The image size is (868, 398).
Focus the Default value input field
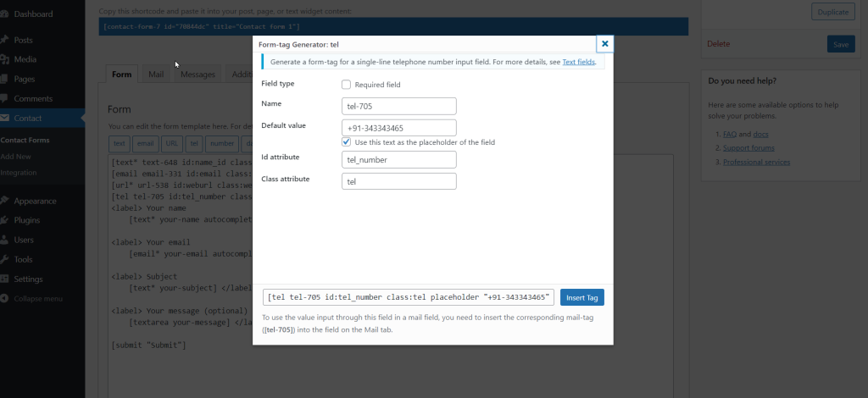pyautogui.click(x=398, y=128)
